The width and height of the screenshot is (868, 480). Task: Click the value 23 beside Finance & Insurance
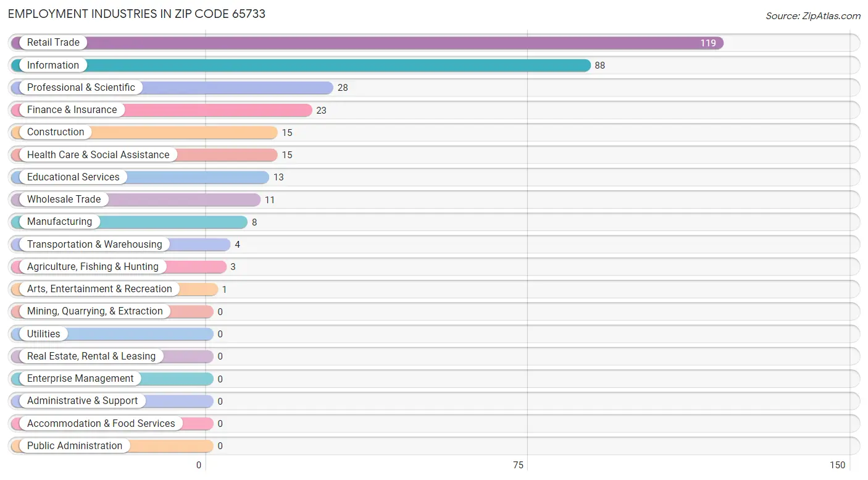(321, 111)
